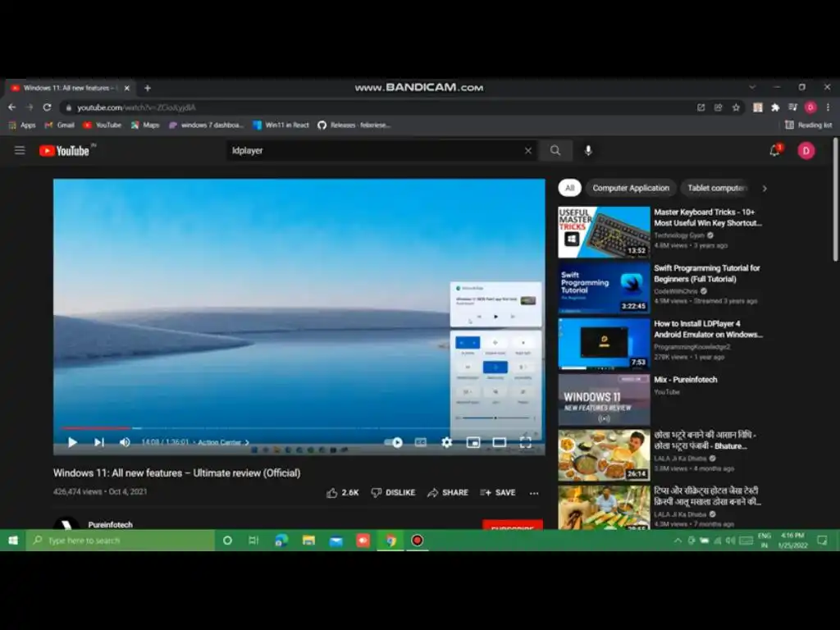Open Gmail bookmark
Viewport: 840px width, 630px height.
[59, 125]
